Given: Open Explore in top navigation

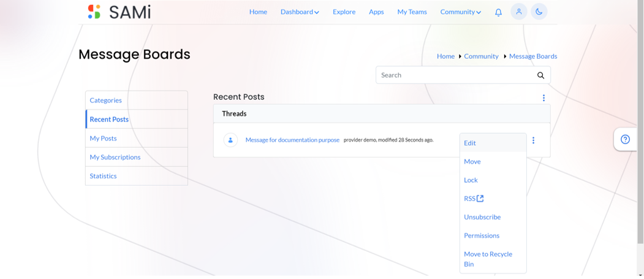Looking at the screenshot, I should pyautogui.click(x=344, y=12).
